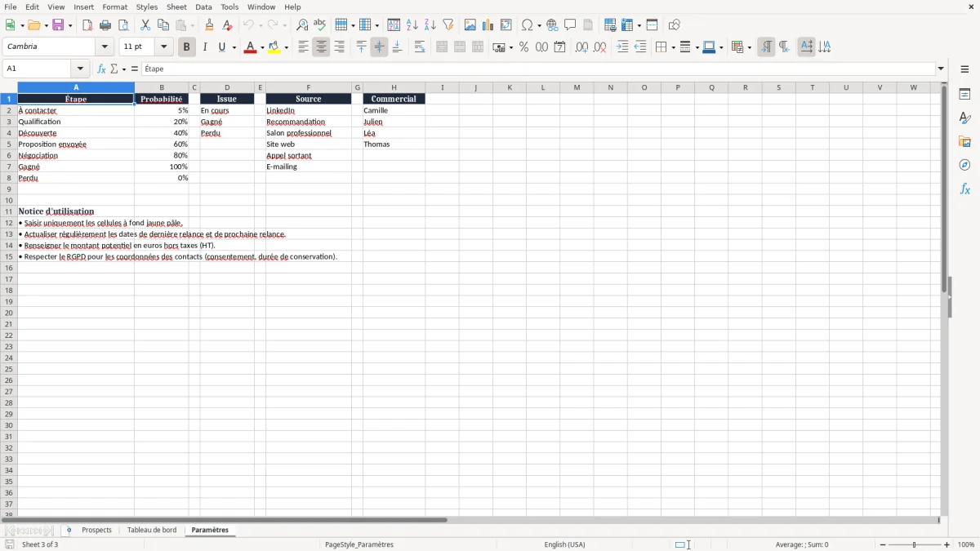This screenshot has width=980, height=551.
Task: Switch to Prospects sheet tab
Action: click(x=96, y=531)
